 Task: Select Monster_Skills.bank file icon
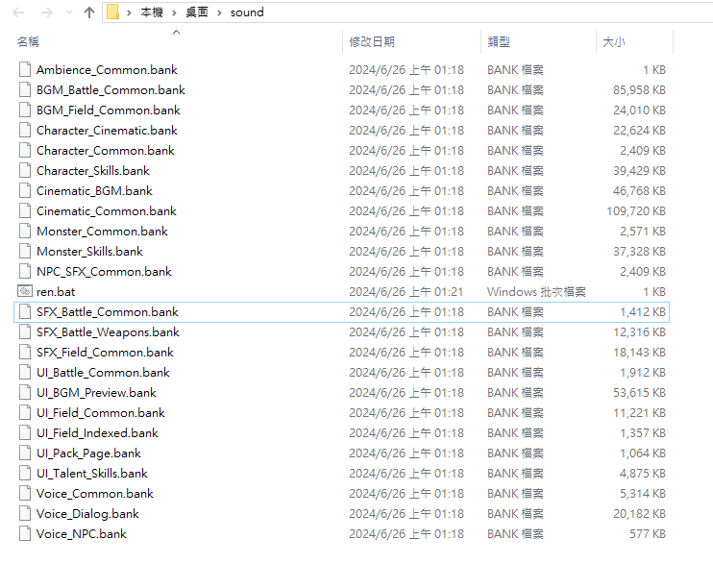click(x=25, y=251)
